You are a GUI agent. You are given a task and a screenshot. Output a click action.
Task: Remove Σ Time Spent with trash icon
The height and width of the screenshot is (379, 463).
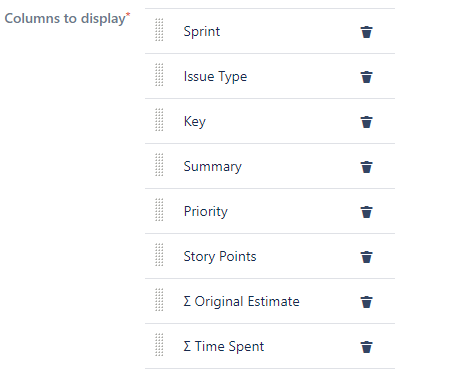[x=366, y=347]
